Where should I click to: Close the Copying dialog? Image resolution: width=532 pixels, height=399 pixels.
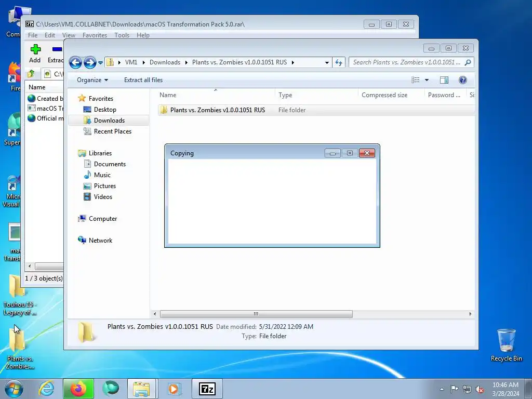(x=367, y=153)
